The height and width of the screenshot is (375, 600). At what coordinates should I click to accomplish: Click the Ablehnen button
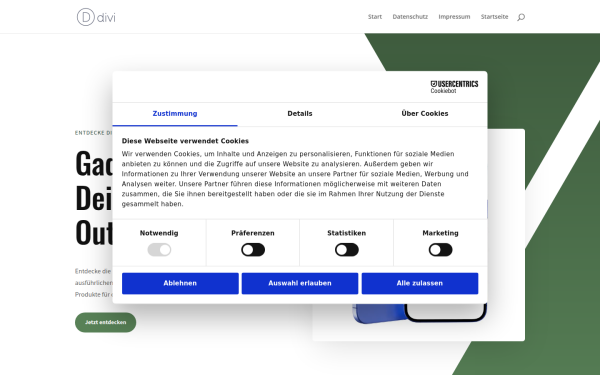(x=180, y=284)
